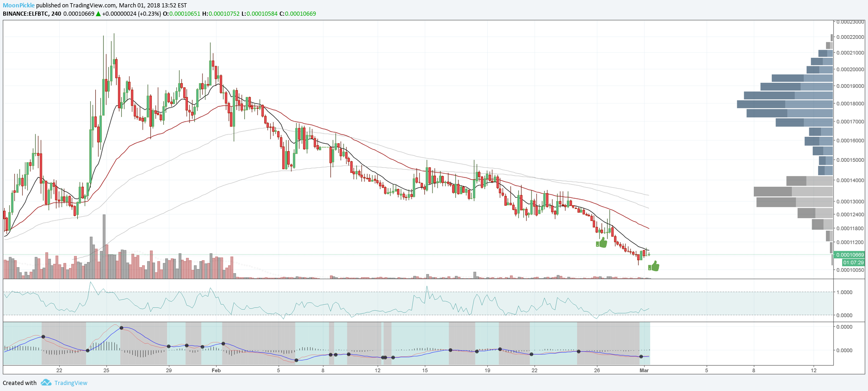Click the Mar label on the time axis
Viewport: 868px width, 391px height.
pos(644,370)
